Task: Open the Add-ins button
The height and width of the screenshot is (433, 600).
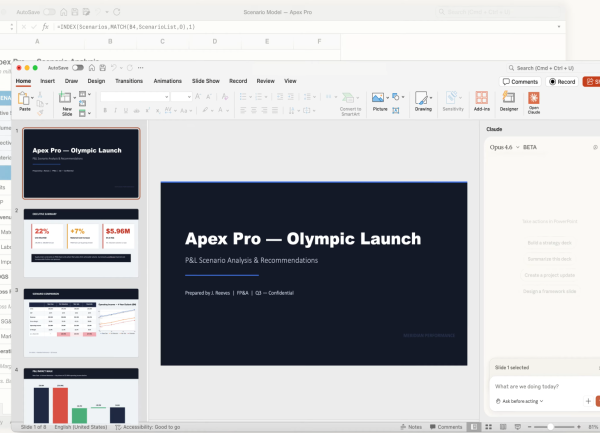Action: click(x=482, y=99)
